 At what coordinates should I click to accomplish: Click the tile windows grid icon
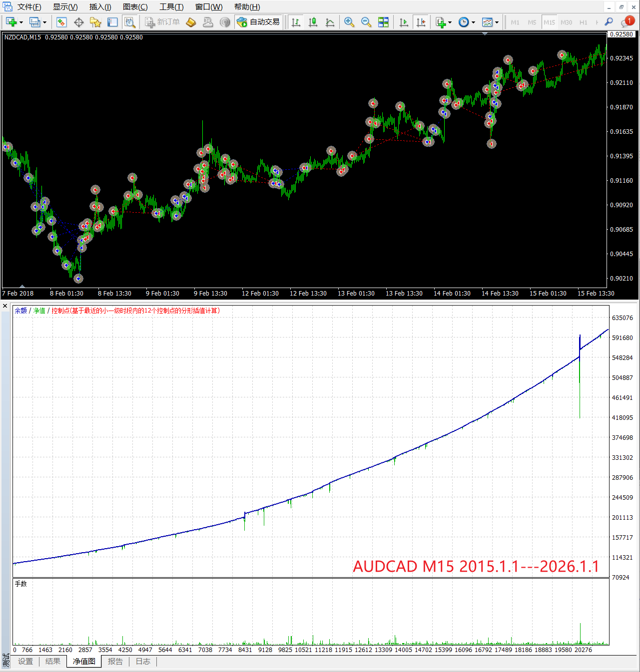tap(383, 22)
